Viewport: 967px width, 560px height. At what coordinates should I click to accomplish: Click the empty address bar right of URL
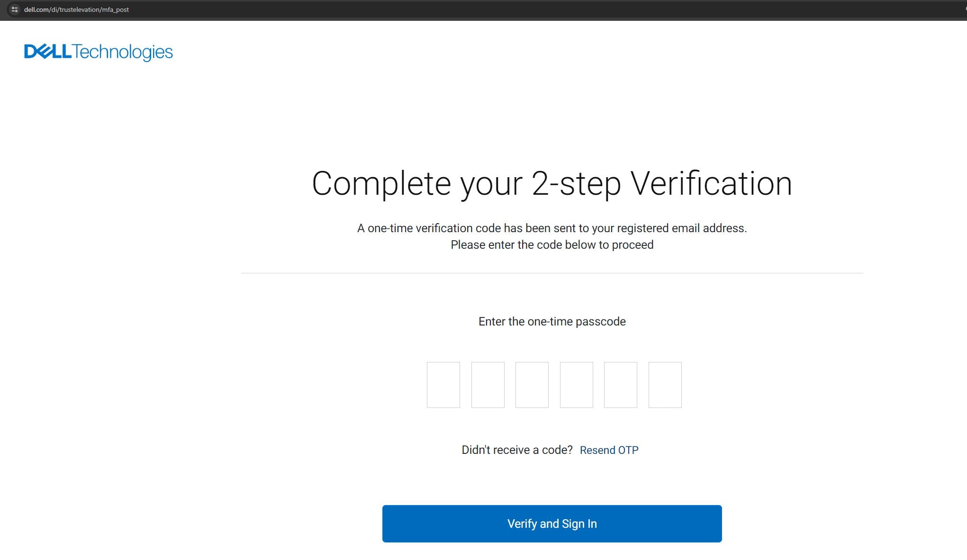point(545,9)
